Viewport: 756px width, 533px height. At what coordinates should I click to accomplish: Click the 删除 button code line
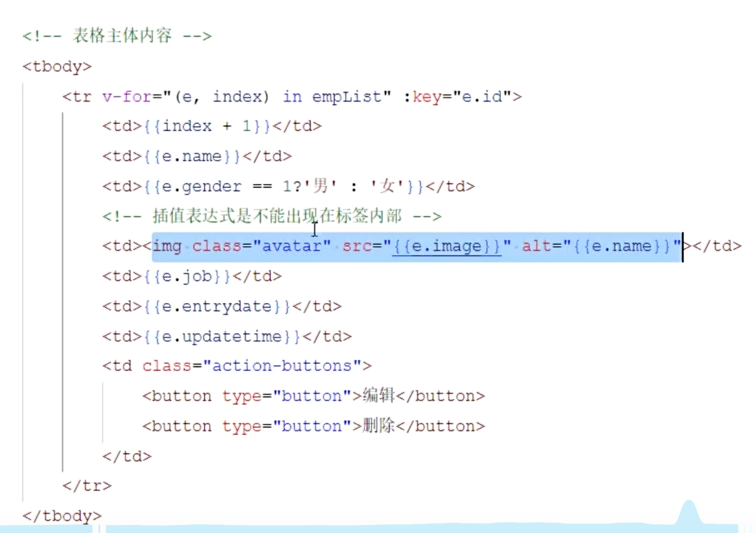click(314, 426)
